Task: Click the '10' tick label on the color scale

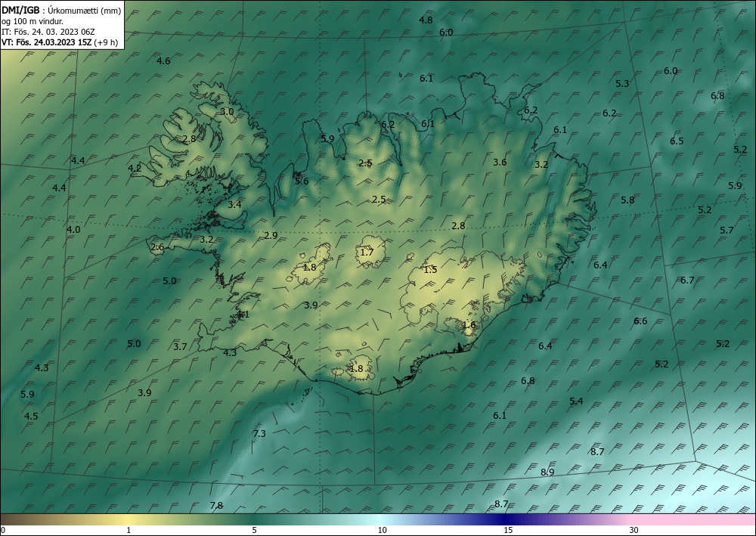Action: 383,531
